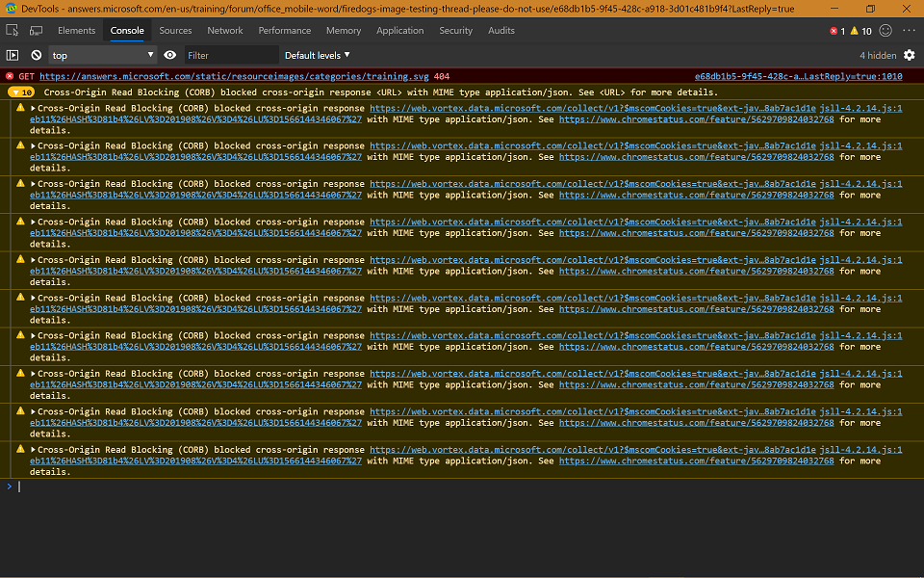Show the console sidebar panel
The height and width of the screenshot is (578, 924).
click(13, 55)
